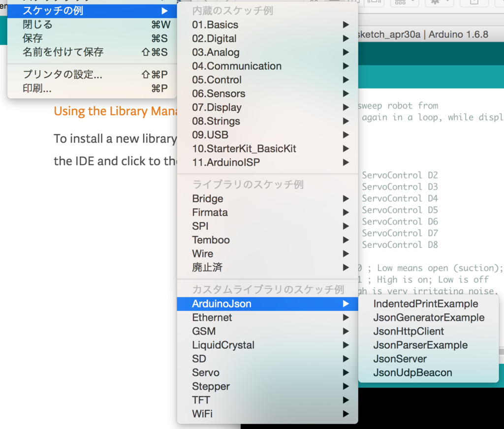
Task: Open the スケッチの例 submenu
Action: tap(92, 11)
